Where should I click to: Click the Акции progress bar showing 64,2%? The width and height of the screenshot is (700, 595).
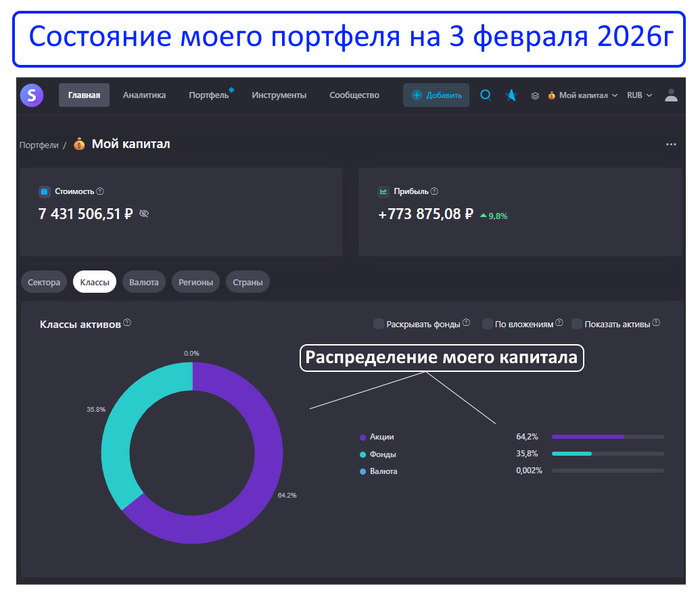(x=607, y=437)
